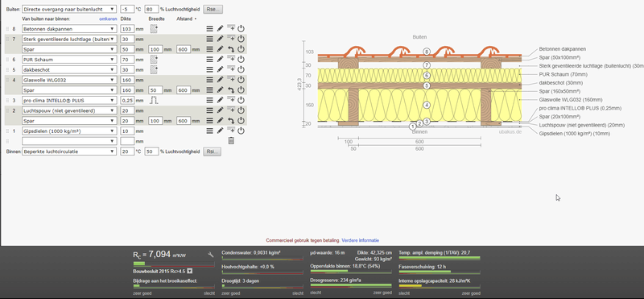This screenshot has width=644, height=299.
Task: Open the Rc settings with the wrench icon
Action: pos(211,255)
